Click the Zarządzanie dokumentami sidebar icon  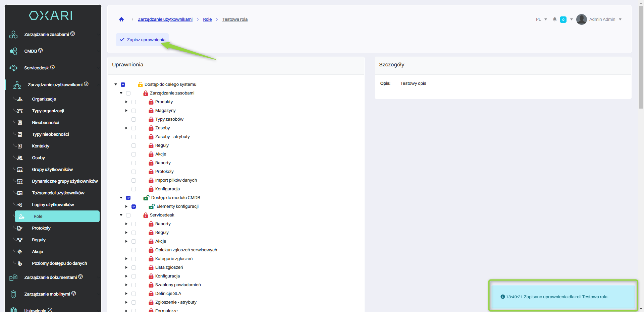tap(13, 277)
